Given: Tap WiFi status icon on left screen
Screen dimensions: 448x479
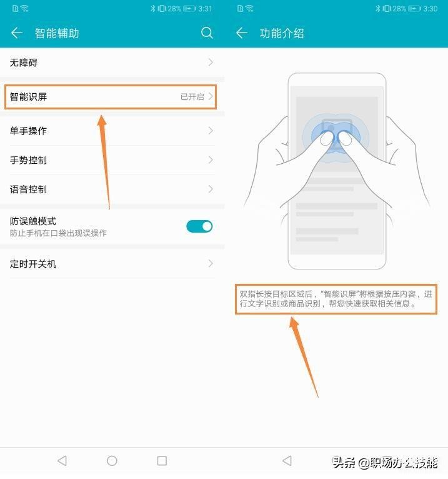Looking at the screenshot, I should [x=25, y=9].
